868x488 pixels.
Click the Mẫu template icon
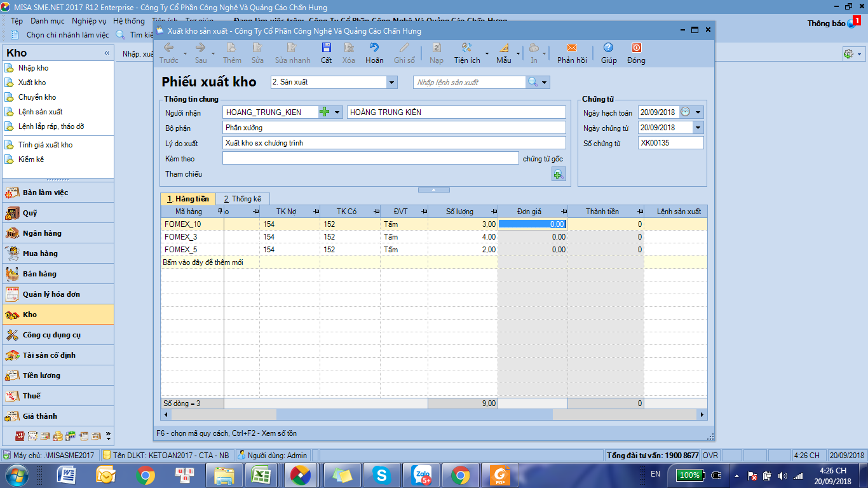point(503,48)
